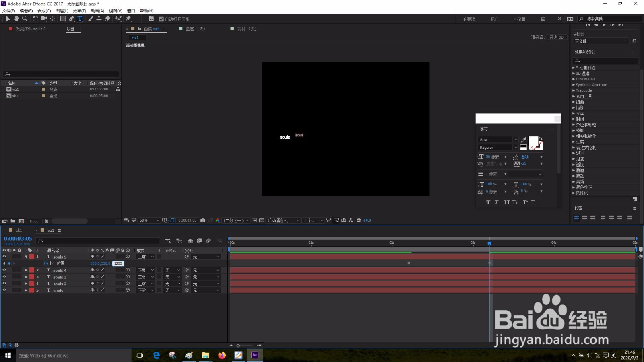The image size is (644, 362).
Task: Select the Selection arrow tool
Action: coord(8,19)
